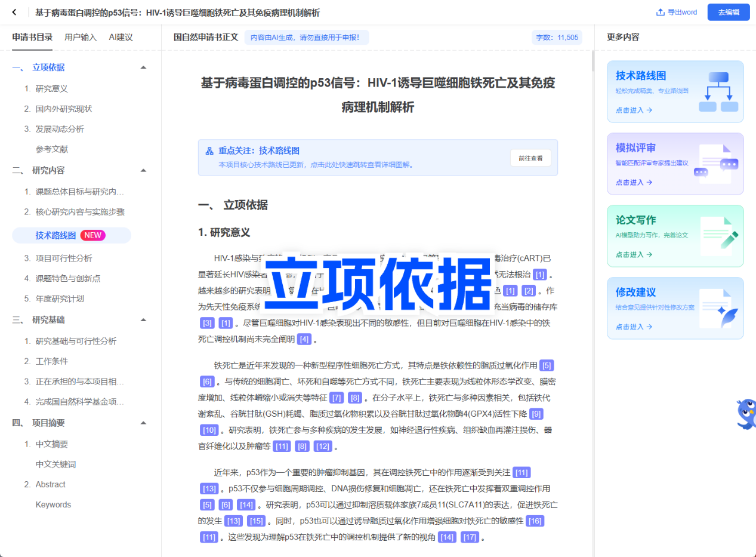Click the 前往查看 button
The image size is (756, 557).
[x=530, y=158]
